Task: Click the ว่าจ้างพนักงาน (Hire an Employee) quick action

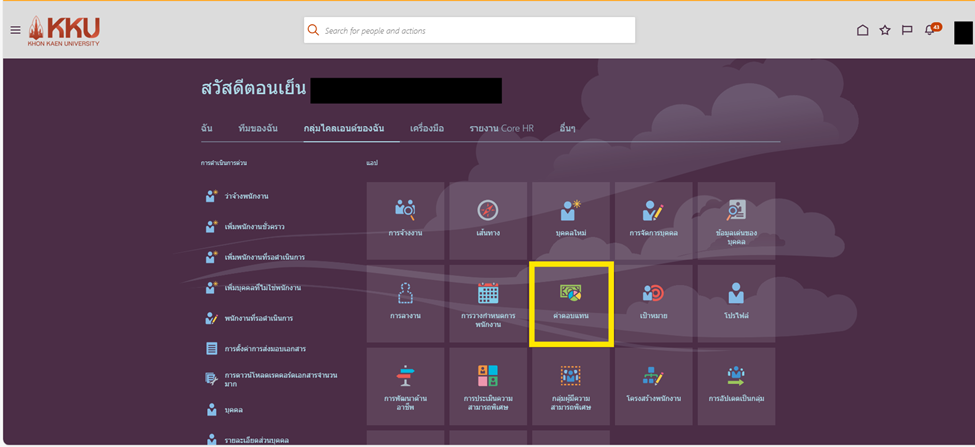Action: point(246,196)
